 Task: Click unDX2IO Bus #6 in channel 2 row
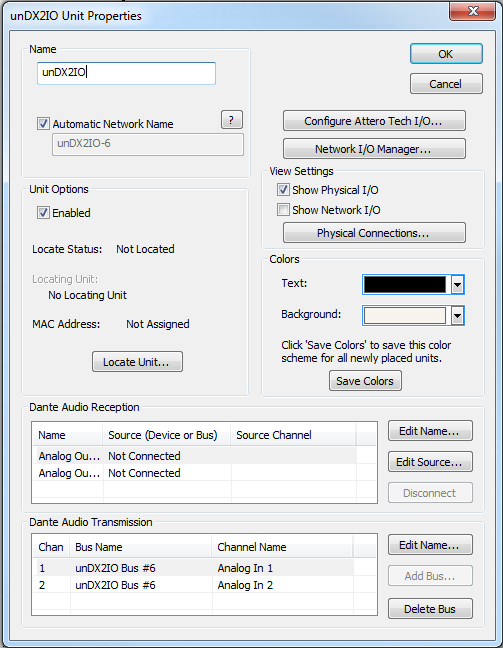pos(115,585)
